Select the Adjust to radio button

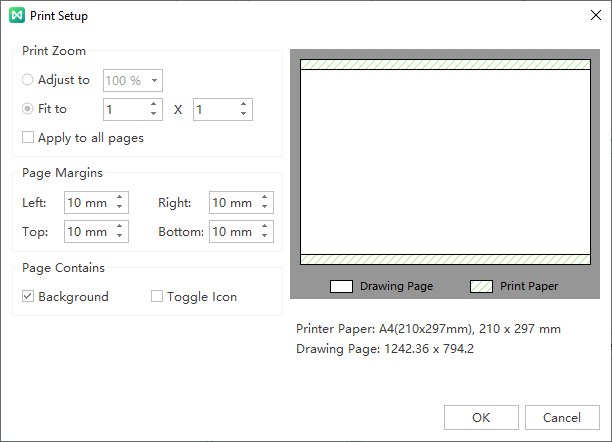[x=27, y=80]
